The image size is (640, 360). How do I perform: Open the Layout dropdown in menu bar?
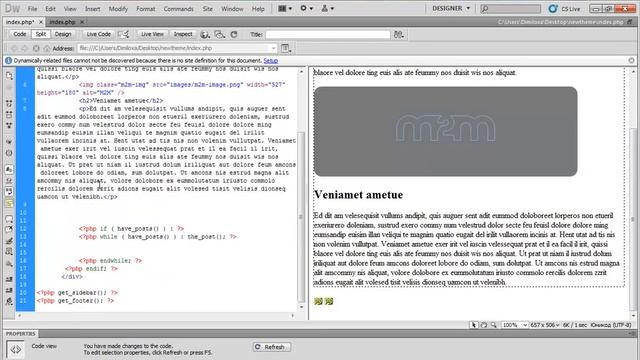click(x=285, y=8)
